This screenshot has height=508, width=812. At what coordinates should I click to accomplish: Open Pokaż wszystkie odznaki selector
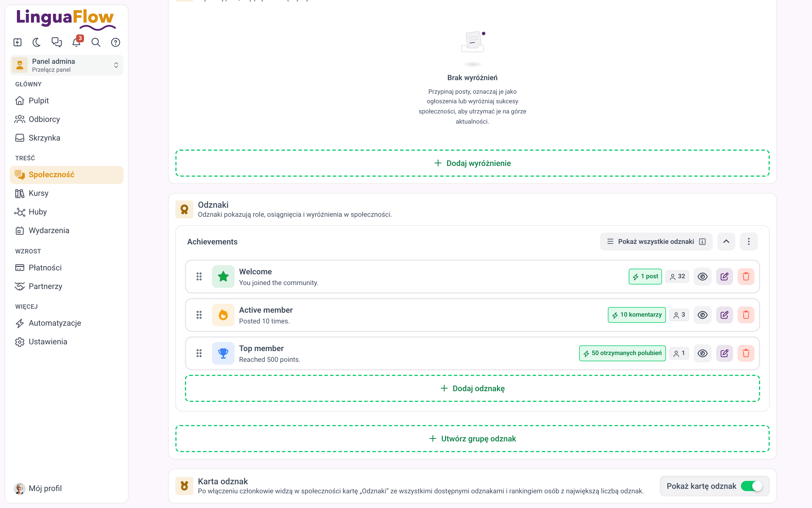click(x=656, y=242)
